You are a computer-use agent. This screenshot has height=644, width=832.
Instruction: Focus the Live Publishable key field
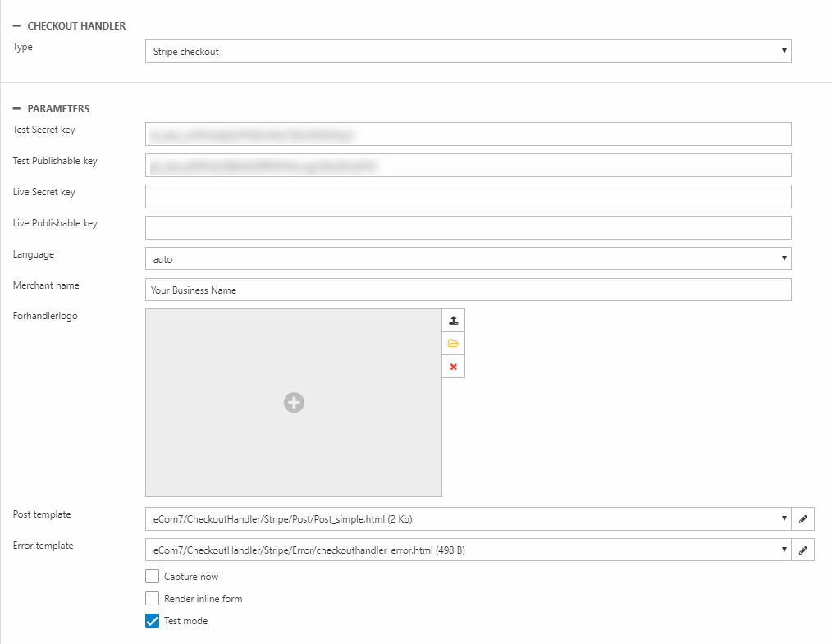468,228
